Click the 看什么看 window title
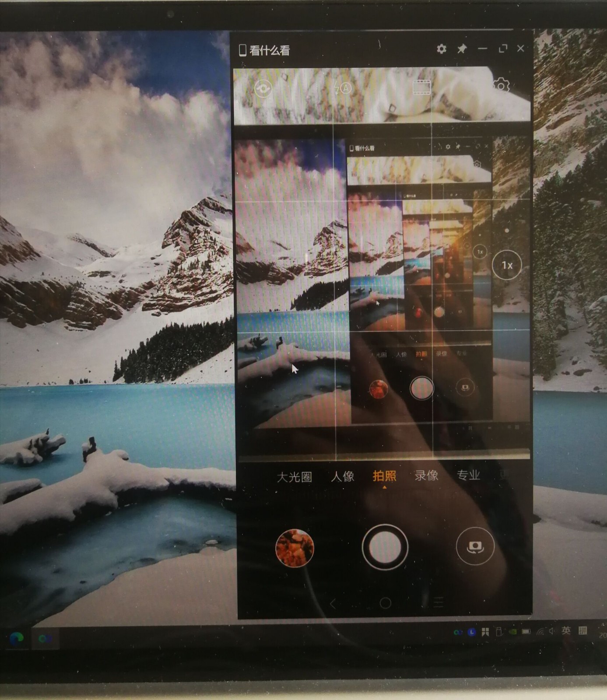607x700 pixels. (270, 50)
